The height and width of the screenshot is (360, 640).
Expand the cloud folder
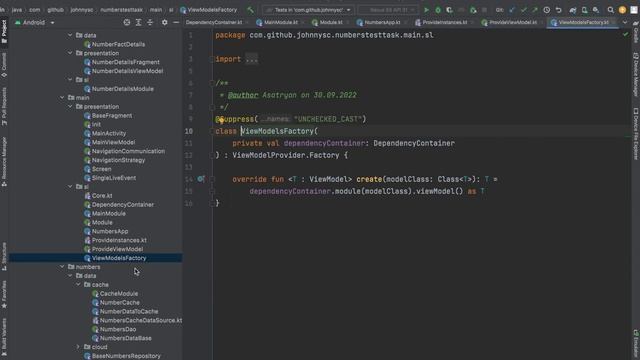coord(78,347)
